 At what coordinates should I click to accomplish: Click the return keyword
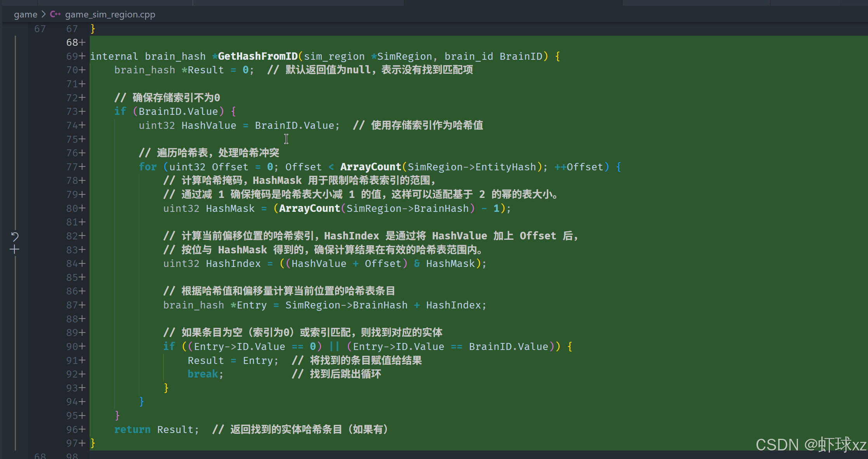click(x=132, y=430)
